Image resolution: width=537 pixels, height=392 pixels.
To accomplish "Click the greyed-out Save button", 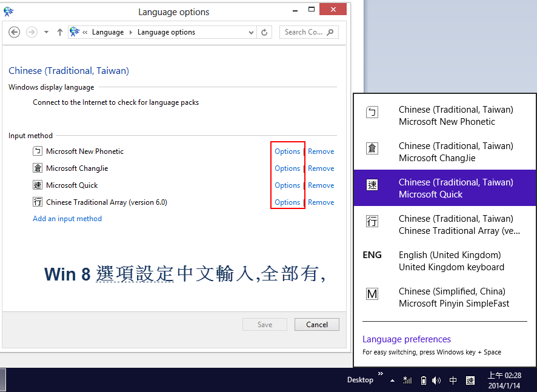I will 265,325.
